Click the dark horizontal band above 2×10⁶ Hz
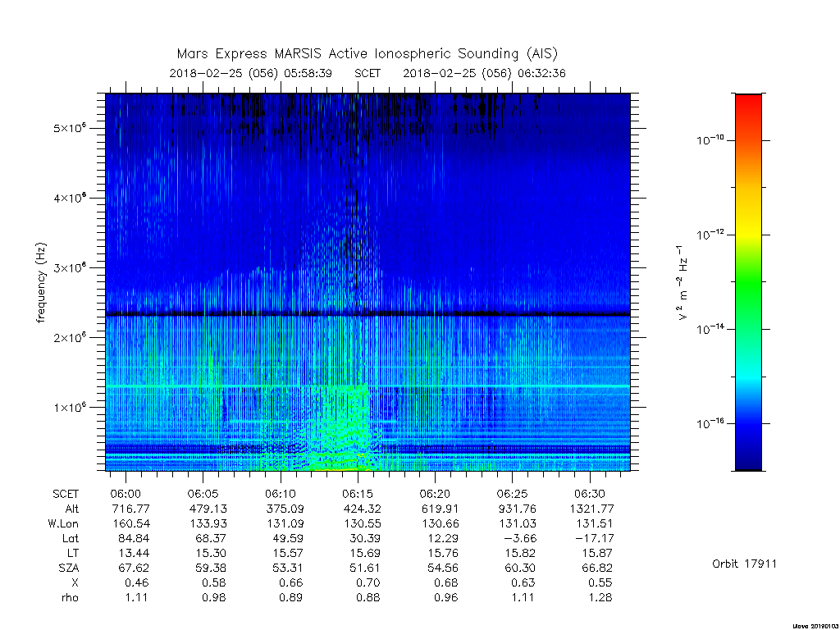 point(367,314)
